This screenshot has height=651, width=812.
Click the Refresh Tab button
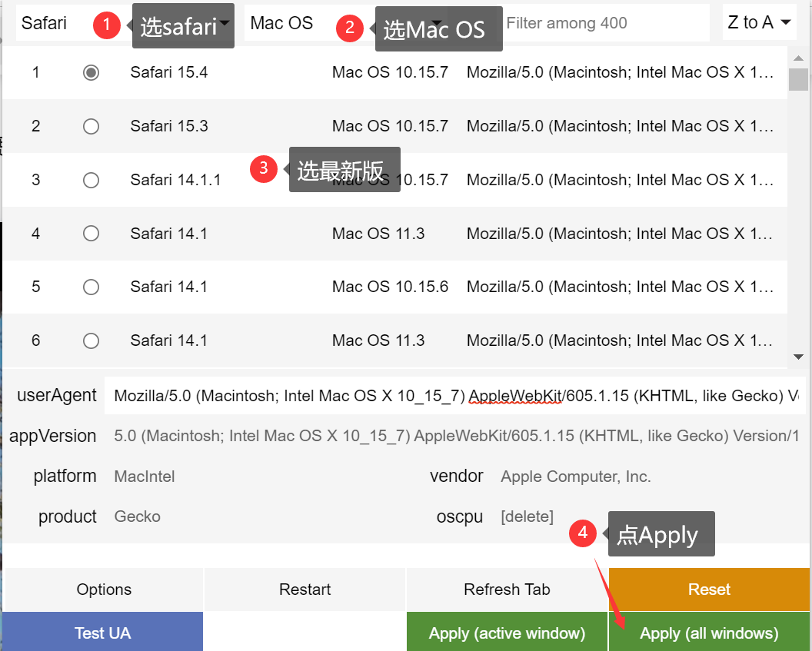(x=507, y=590)
